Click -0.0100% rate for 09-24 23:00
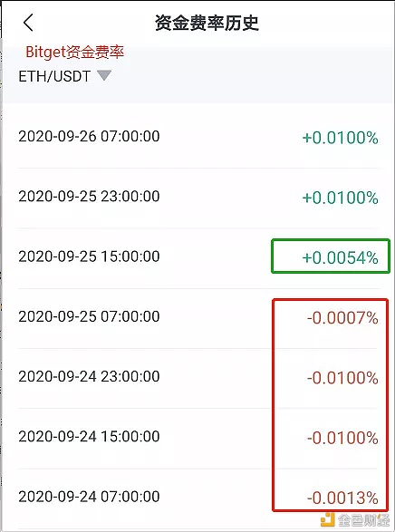The width and height of the screenshot is (395, 532). click(342, 378)
